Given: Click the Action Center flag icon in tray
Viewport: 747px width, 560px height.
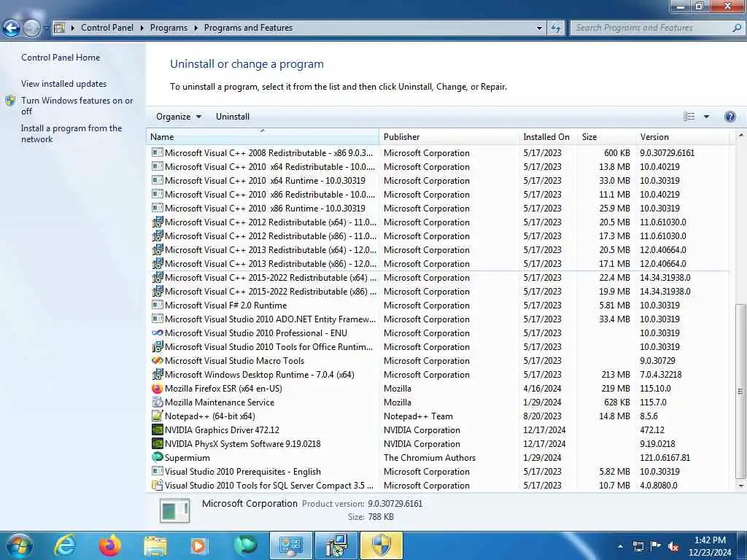Looking at the screenshot, I should coord(656,546).
